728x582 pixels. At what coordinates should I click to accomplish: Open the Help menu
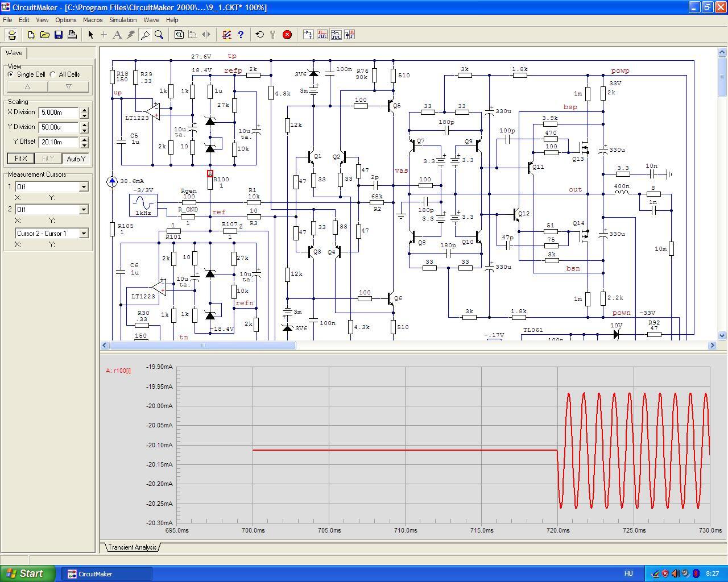tap(172, 20)
